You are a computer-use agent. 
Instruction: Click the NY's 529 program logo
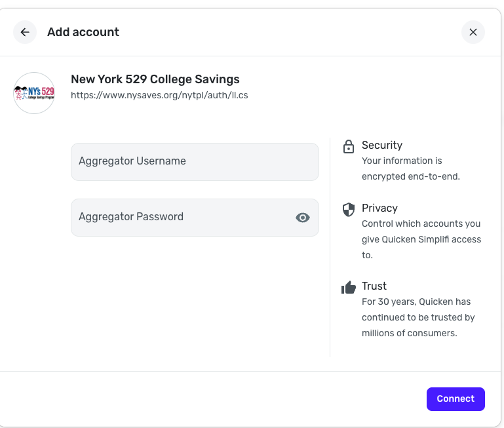coord(34,93)
